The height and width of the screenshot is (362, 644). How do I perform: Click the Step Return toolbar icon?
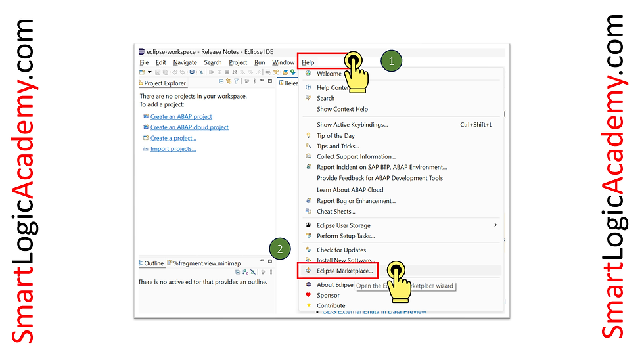(x=258, y=72)
